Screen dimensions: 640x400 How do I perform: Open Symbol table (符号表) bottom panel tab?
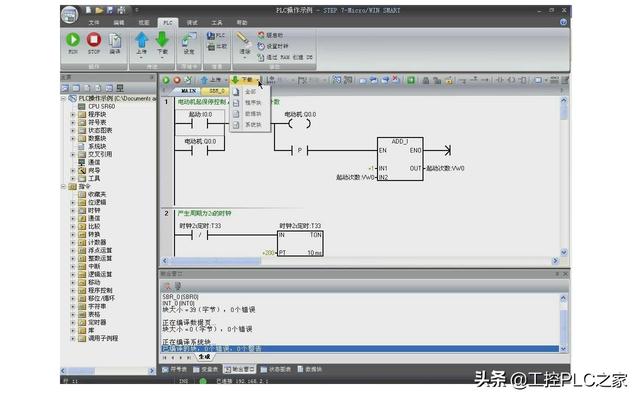click(175, 369)
